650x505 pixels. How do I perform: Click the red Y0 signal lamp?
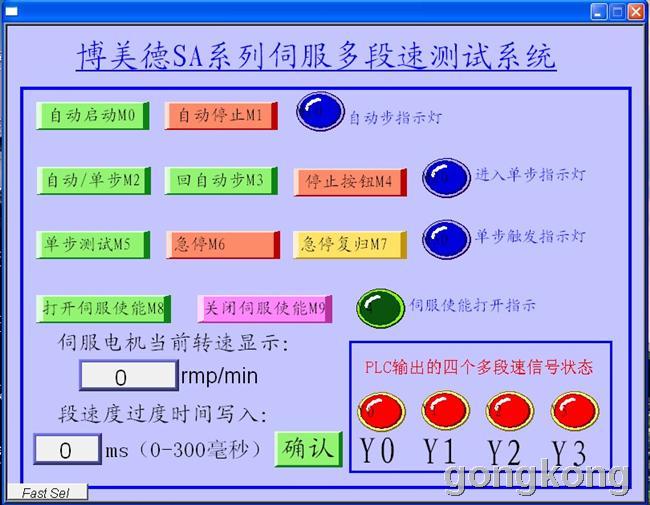click(381, 412)
